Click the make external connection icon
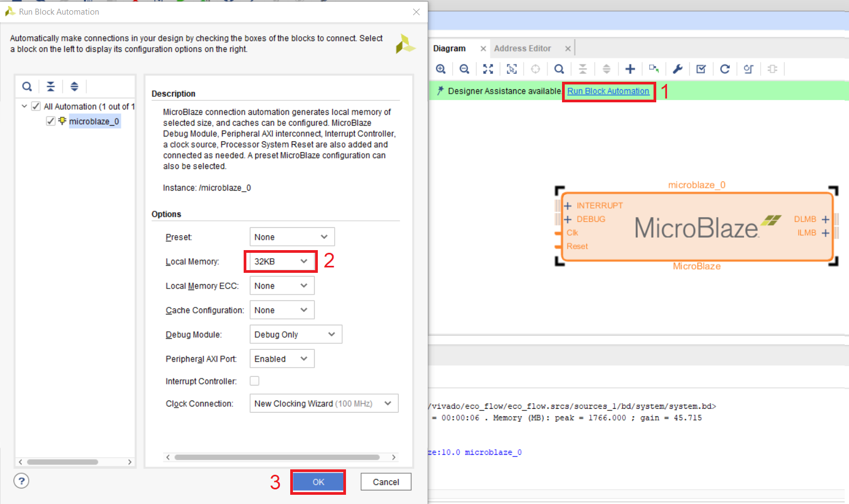This screenshot has height=504, width=849. pos(654,69)
